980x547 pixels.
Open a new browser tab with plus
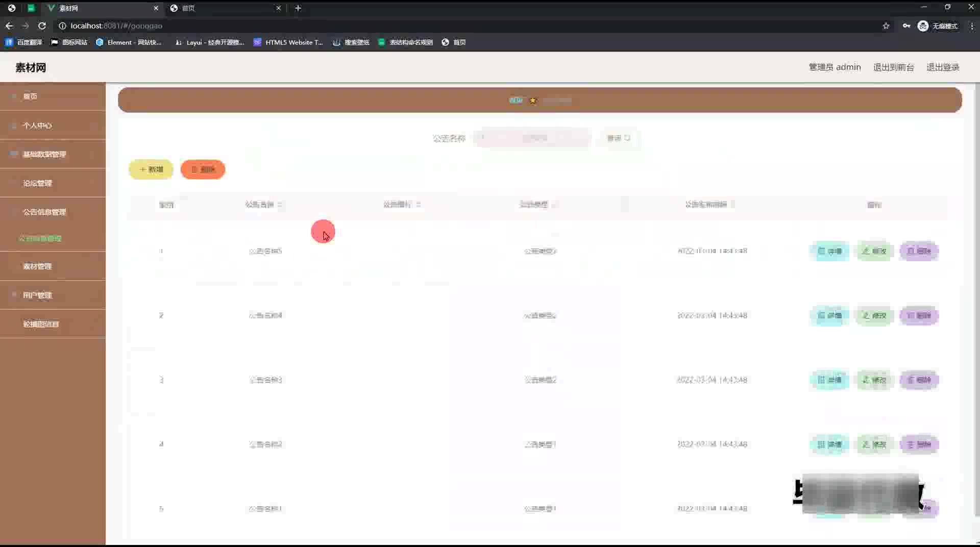[x=298, y=8]
